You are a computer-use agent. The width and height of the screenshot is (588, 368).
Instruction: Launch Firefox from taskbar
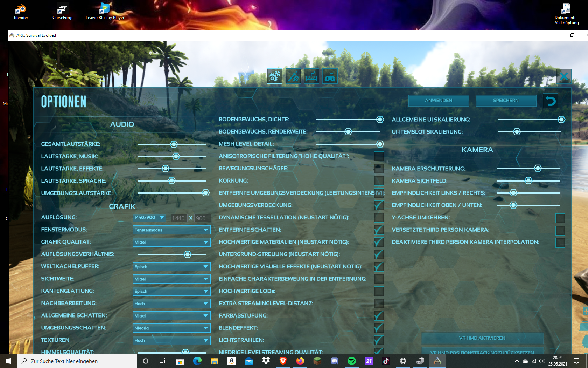[x=300, y=361]
